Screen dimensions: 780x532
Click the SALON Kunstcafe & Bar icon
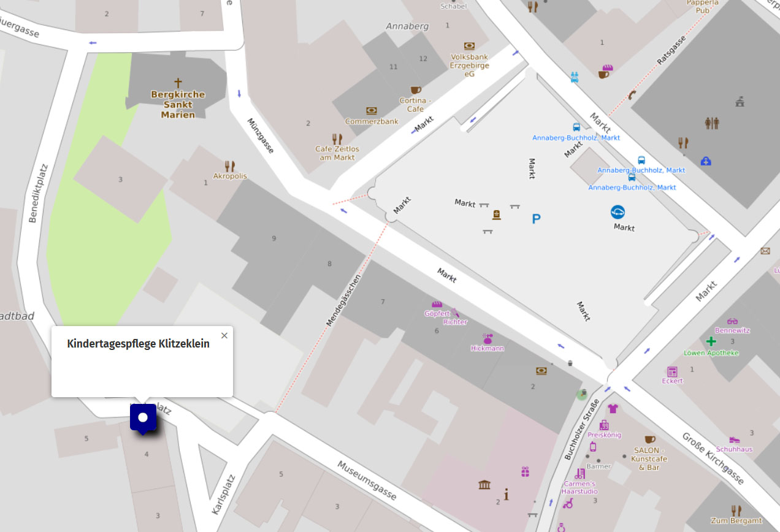point(649,439)
